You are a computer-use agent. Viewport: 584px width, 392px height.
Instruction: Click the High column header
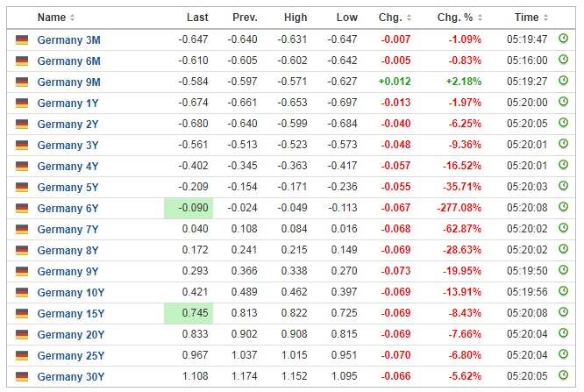point(296,18)
